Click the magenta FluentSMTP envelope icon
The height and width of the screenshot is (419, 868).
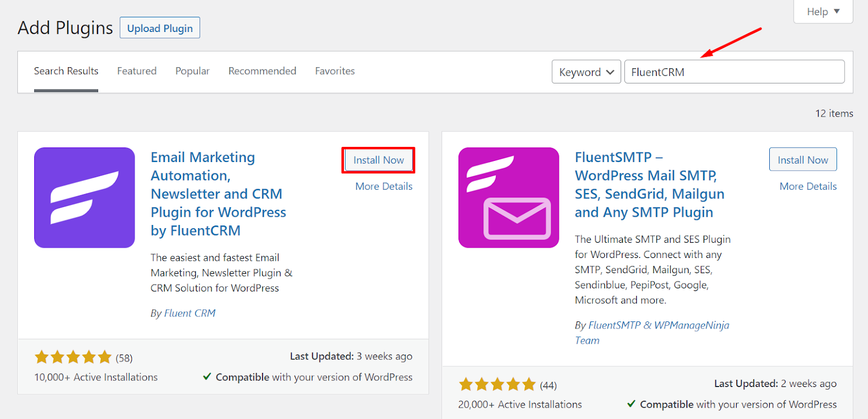[x=509, y=198]
